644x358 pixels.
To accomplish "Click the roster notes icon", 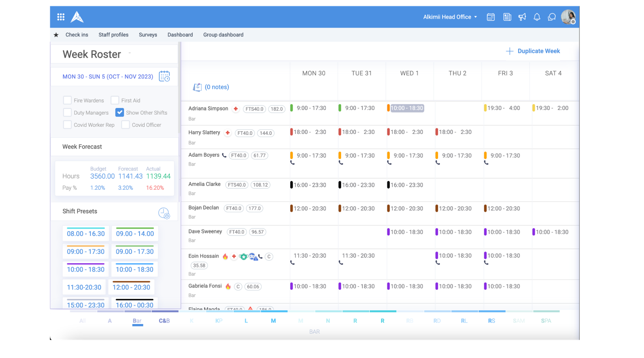I will point(197,87).
